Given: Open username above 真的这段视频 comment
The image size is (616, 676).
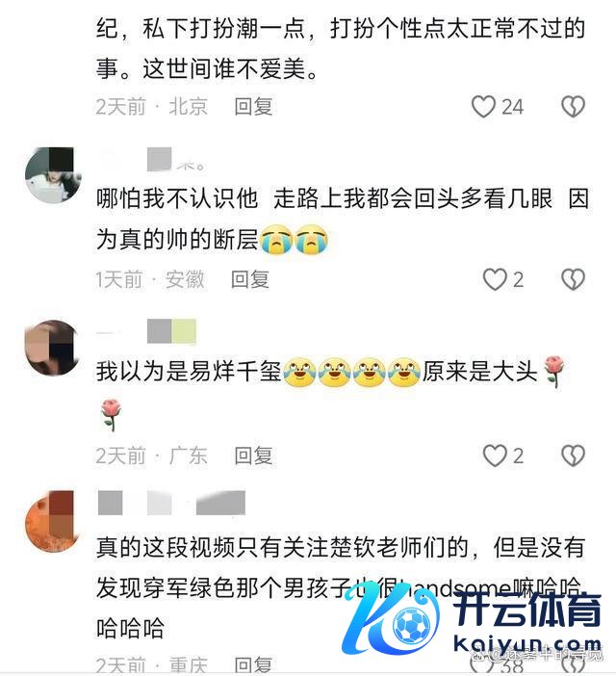Looking at the screenshot, I should 171,503.
